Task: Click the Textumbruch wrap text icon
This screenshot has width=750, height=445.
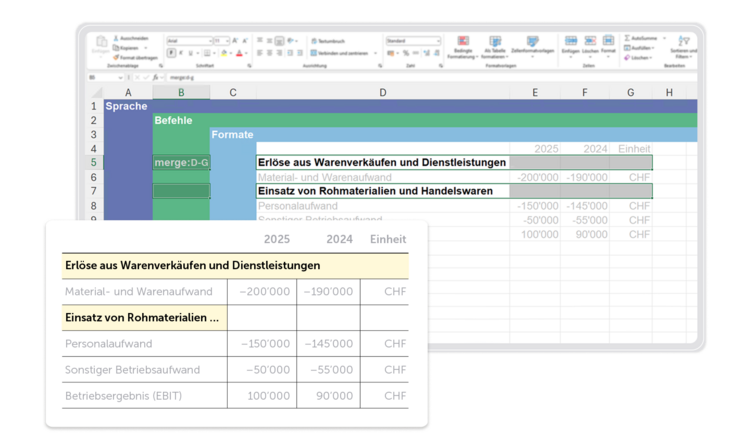Action: pyautogui.click(x=313, y=42)
